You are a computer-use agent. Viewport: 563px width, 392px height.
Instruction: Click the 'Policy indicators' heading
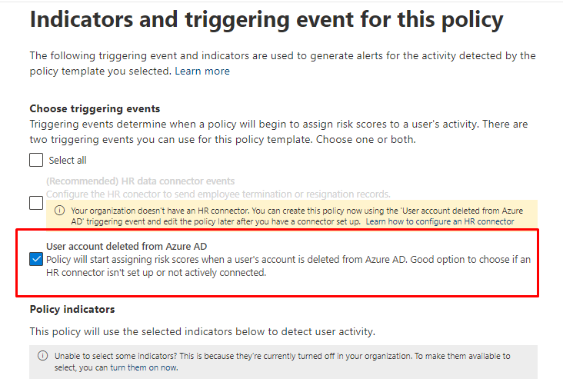pyautogui.click(x=72, y=309)
